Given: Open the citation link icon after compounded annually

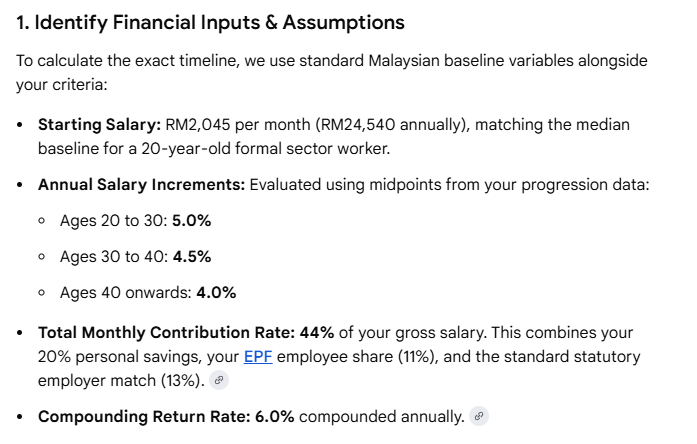Looking at the screenshot, I should tap(479, 416).
